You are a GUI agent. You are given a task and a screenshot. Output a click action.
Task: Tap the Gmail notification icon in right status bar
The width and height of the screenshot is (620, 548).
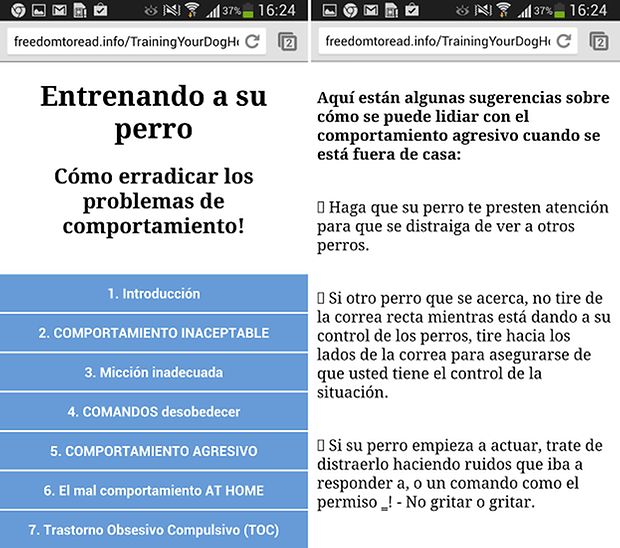coord(371,10)
